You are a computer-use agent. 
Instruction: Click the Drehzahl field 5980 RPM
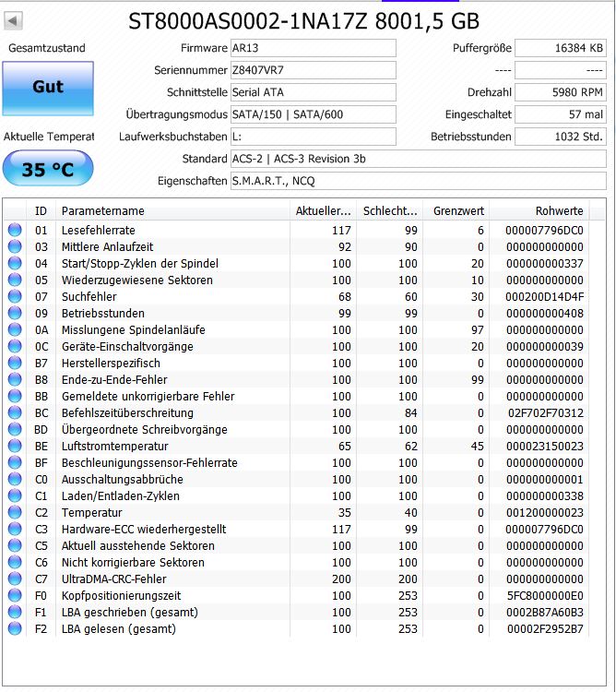(561, 92)
